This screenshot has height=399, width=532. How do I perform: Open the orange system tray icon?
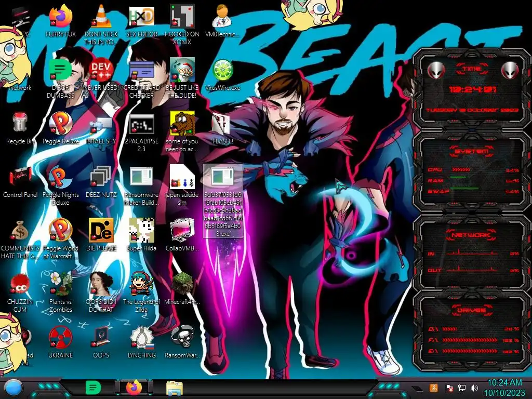pos(434,388)
